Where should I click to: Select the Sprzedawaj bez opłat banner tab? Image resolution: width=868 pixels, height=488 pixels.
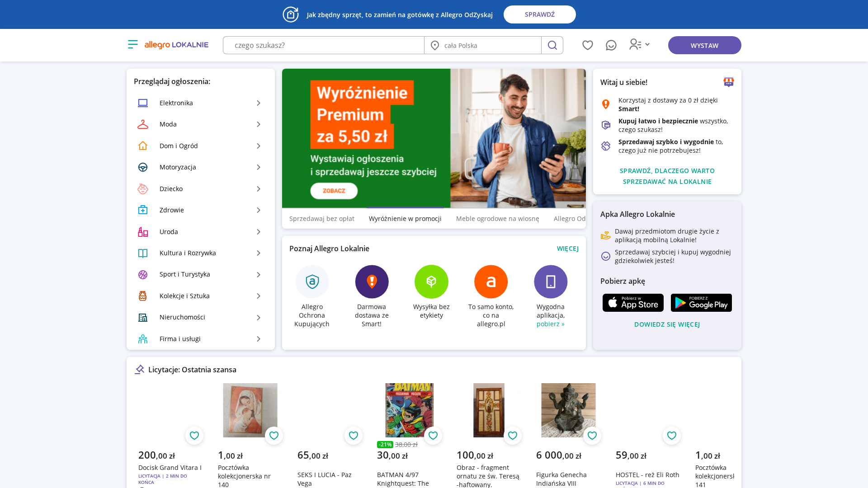click(322, 219)
